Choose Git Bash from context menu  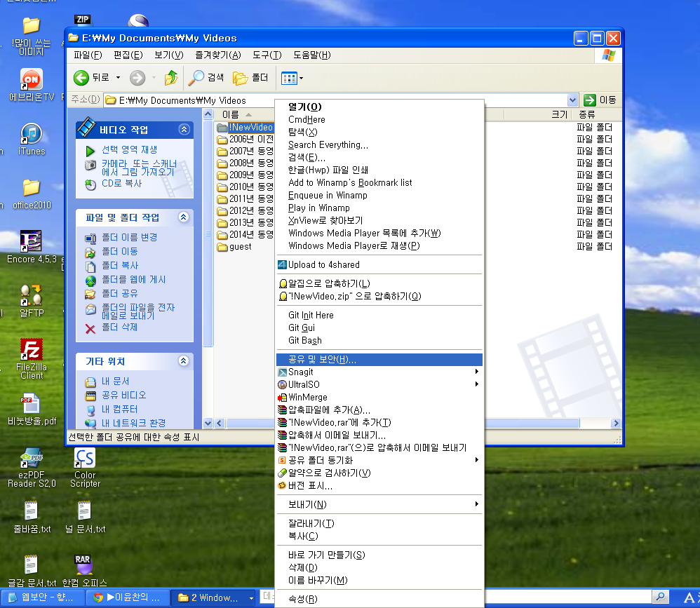[379, 340]
